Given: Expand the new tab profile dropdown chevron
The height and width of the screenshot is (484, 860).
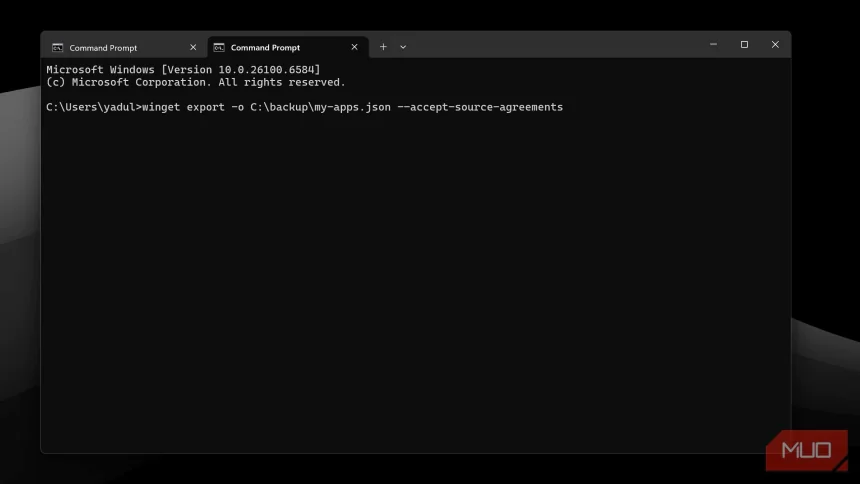Looking at the screenshot, I should point(403,47).
